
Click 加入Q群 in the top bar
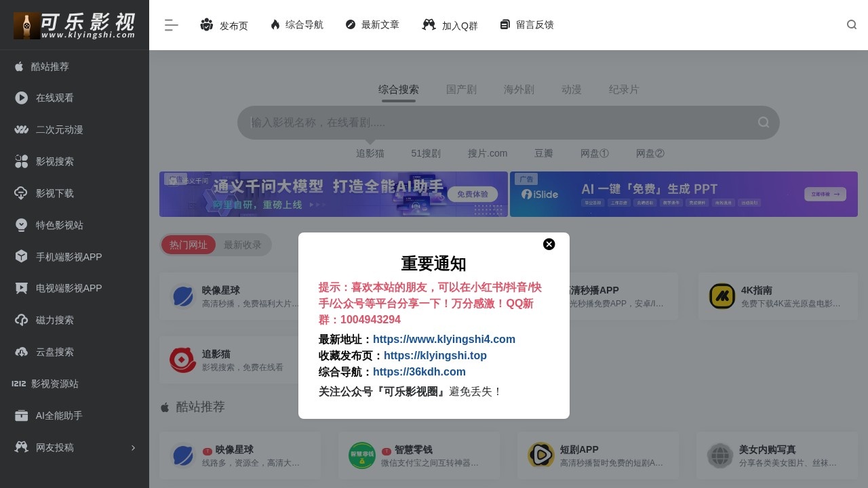[450, 24]
